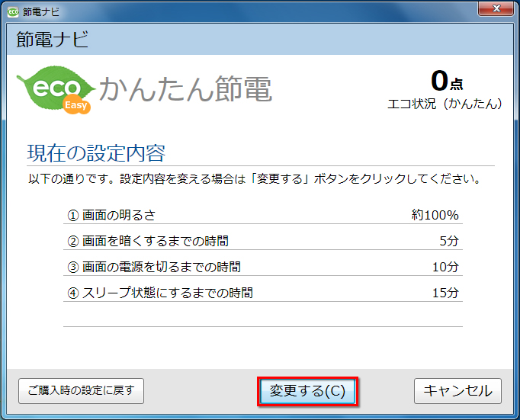Click the eco Easy leaf logo
Screen dimensions: 520x420
click(x=56, y=90)
